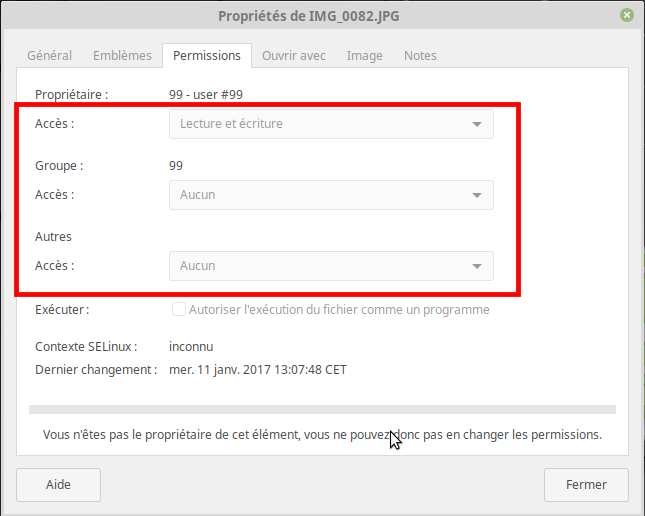The image size is (645, 516).
Task: Open the Emblèmes tab
Action: coord(122,56)
